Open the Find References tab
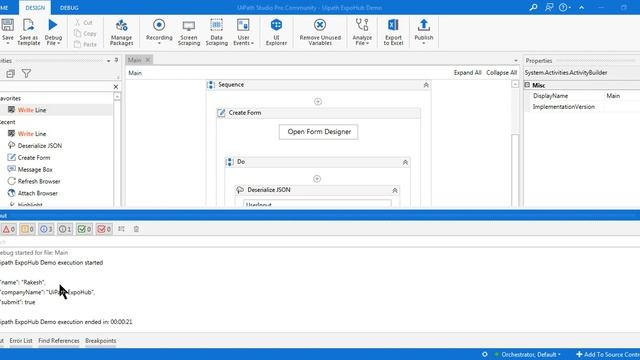The image size is (640, 360). (x=59, y=340)
